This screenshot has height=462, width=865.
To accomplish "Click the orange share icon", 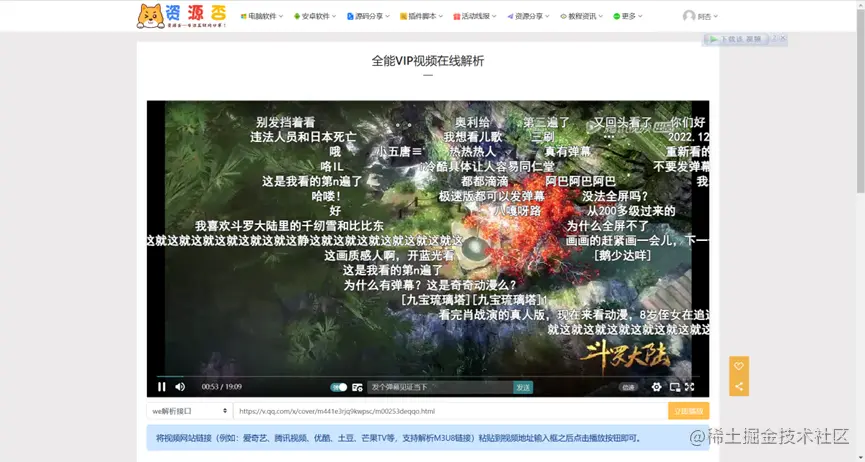I will pyautogui.click(x=739, y=386).
